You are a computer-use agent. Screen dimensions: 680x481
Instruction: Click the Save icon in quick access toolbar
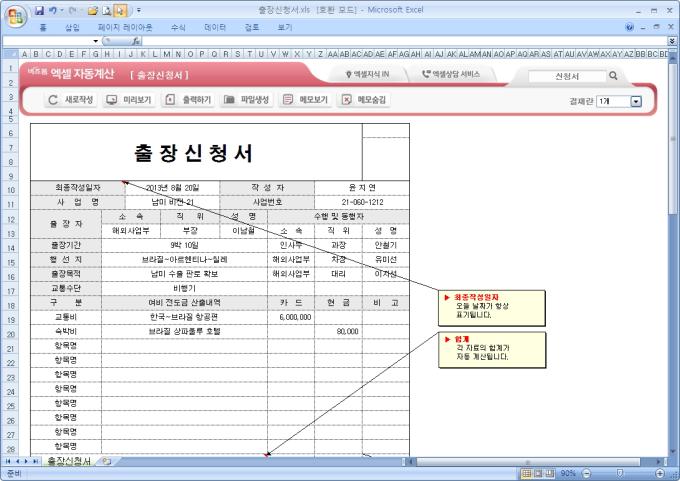pyautogui.click(x=39, y=10)
